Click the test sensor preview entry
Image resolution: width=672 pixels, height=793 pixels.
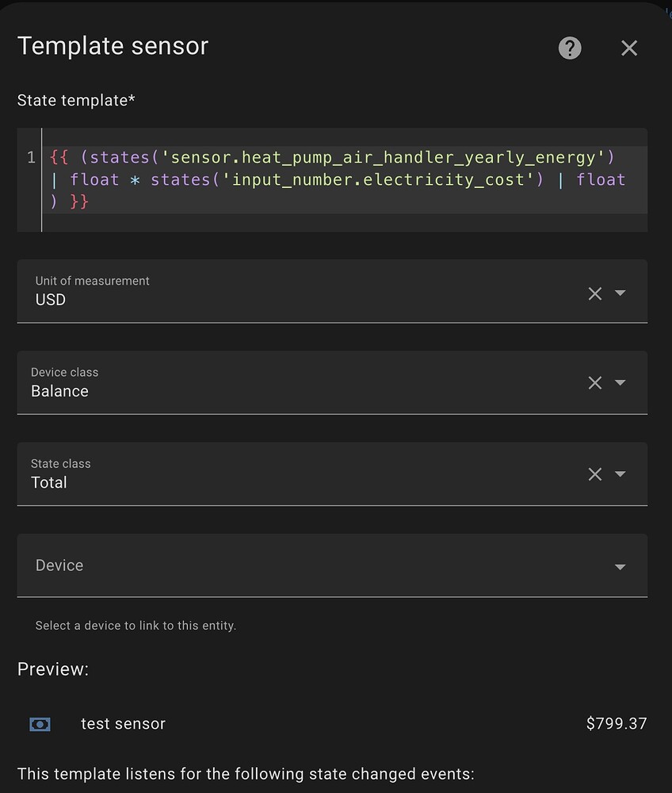(123, 723)
